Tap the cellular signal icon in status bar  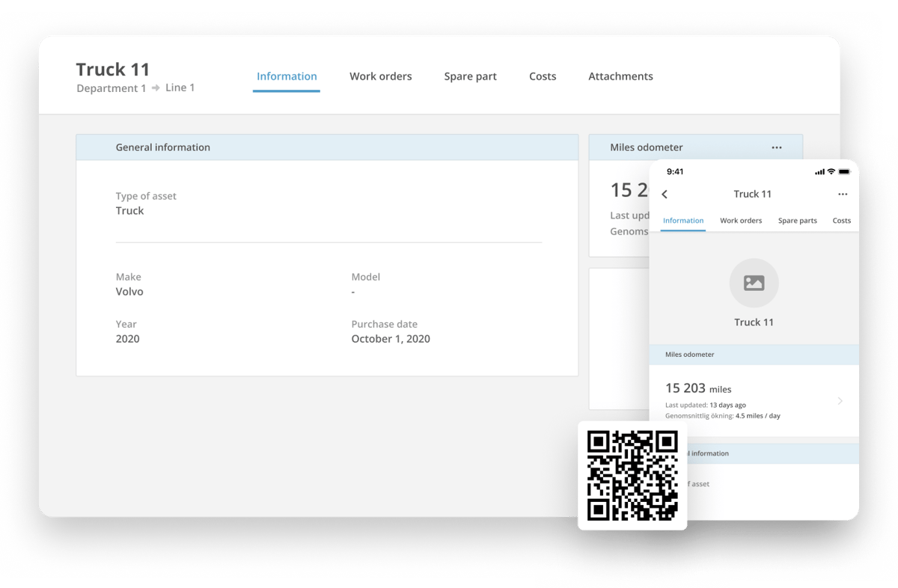coord(819,172)
